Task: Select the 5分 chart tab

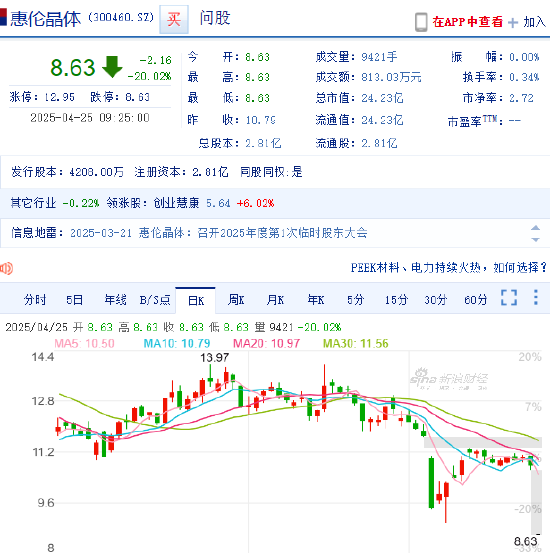Action: (355, 300)
